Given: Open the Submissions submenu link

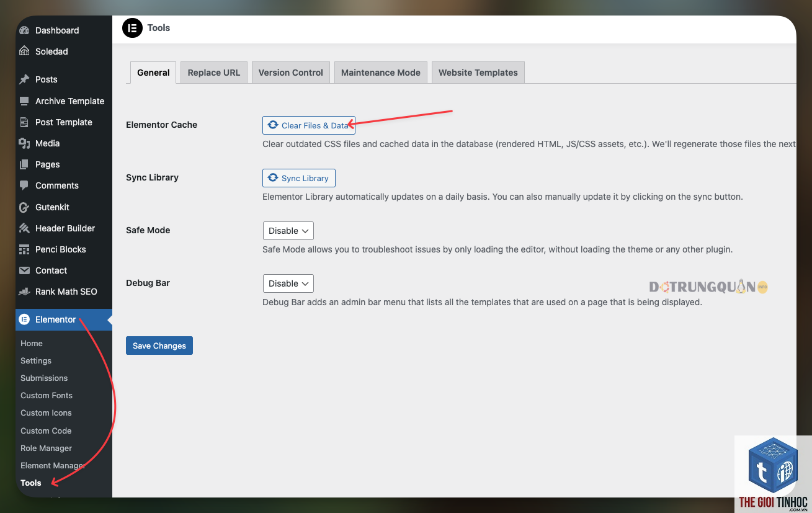Looking at the screenshot, I should (x=44, y=378).
